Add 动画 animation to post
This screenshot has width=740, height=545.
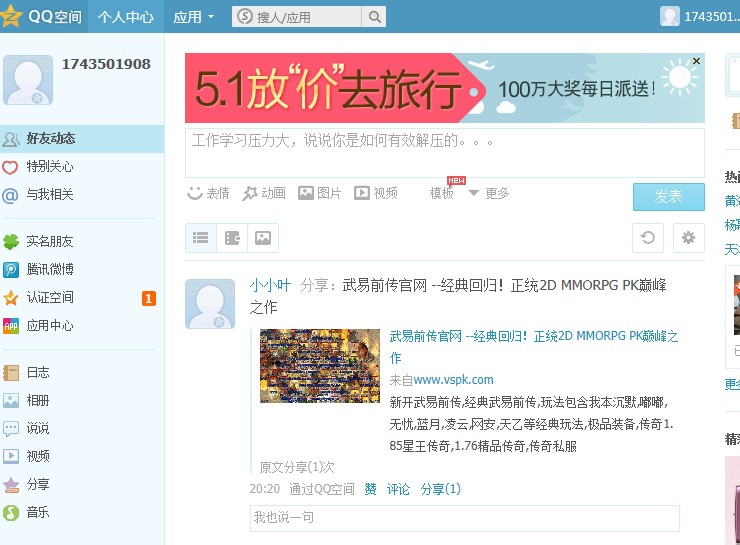[264, 193]
